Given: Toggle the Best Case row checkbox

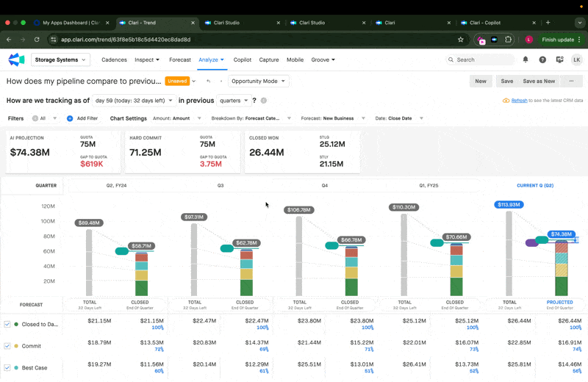Looking at the screenshot, I should coord(7,368).
